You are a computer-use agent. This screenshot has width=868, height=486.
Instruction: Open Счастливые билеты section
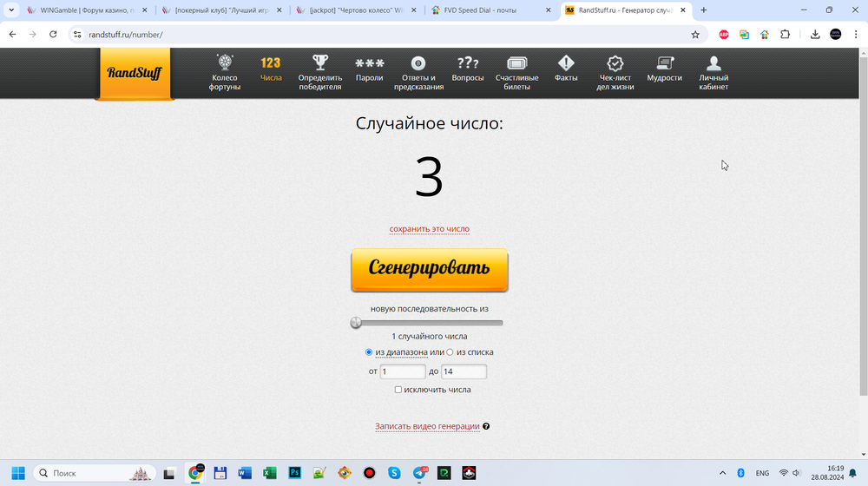click(517, 73)
